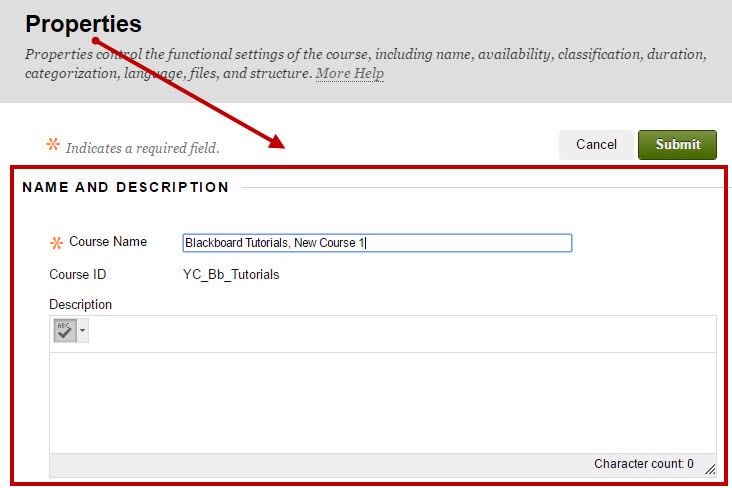This screenshot has width=732, height=488.
Task: Open the More Help link
Action: click(x=350, y=74)
